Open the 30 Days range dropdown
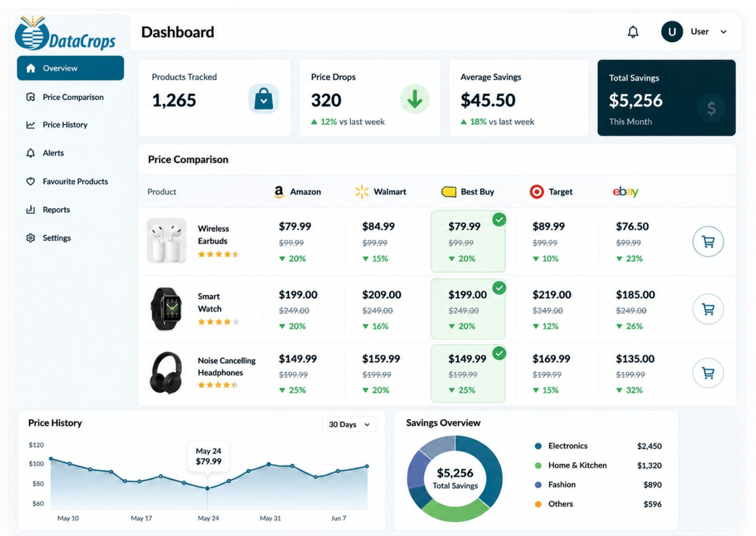Screen dimensions: 756x536 (349, 424)
